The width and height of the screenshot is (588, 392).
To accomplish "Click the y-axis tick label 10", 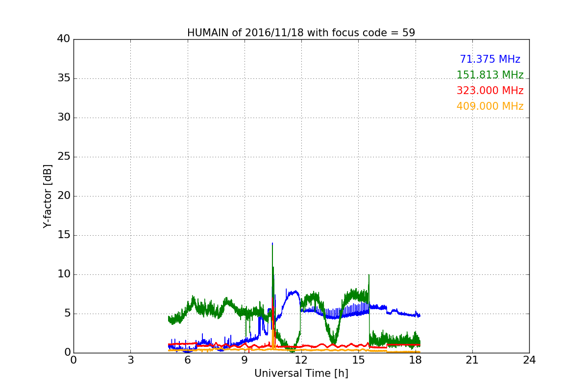I will pos(63,274).
